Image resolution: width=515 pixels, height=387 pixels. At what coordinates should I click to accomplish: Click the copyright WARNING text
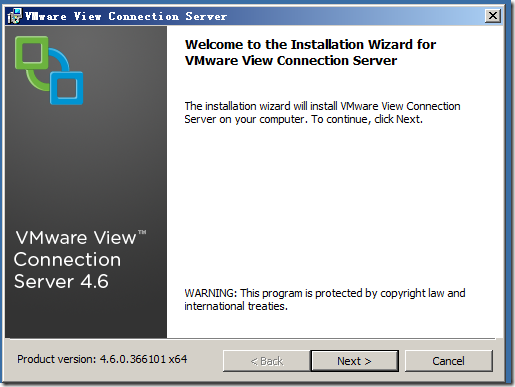coord(325,299)
